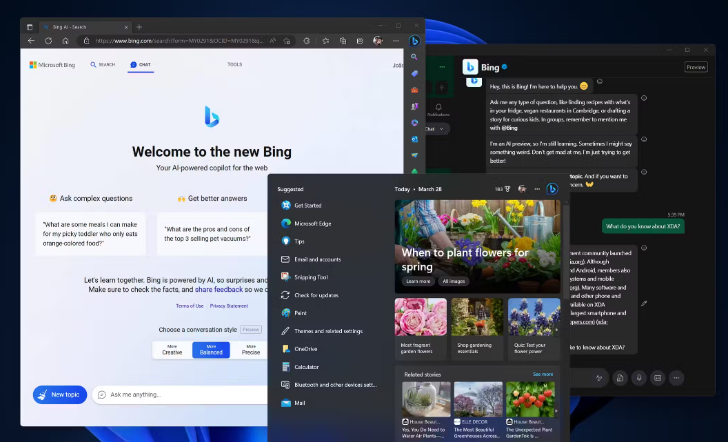
Task: Click the share feedback link
Action: (x=219, y=290)
